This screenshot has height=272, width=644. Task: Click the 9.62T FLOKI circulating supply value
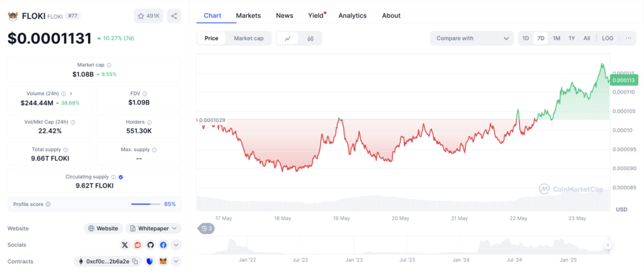(94, 185)
